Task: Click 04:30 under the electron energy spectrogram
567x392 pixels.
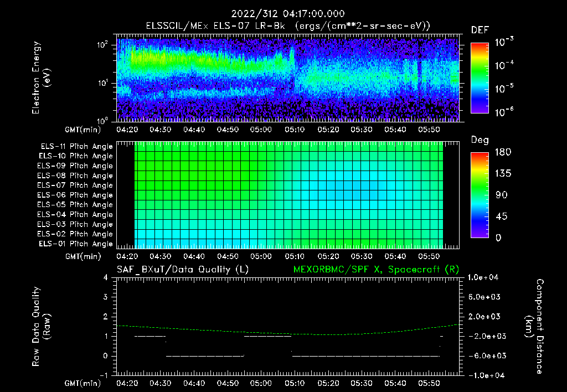Action: (160, 130)
